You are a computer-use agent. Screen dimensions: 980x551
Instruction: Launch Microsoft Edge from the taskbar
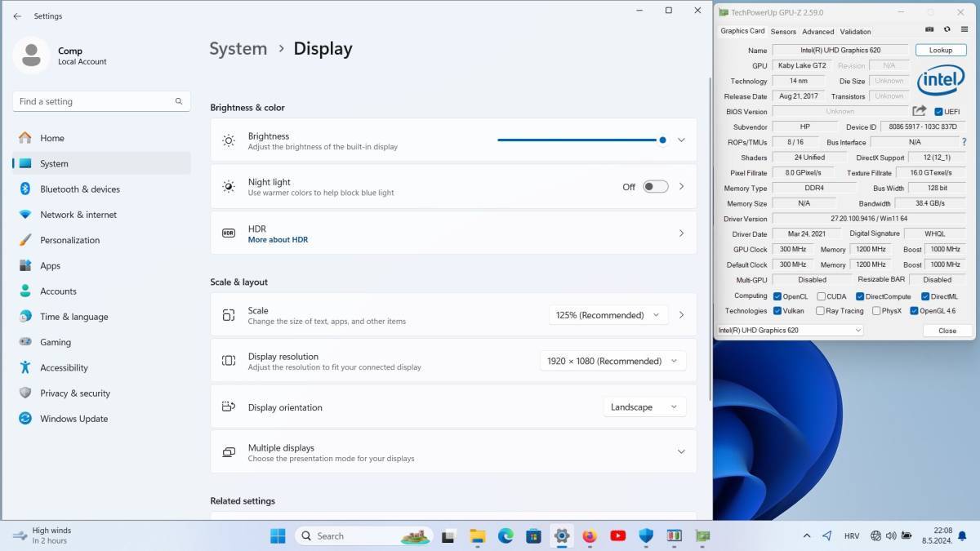click(x=506, y=535)
